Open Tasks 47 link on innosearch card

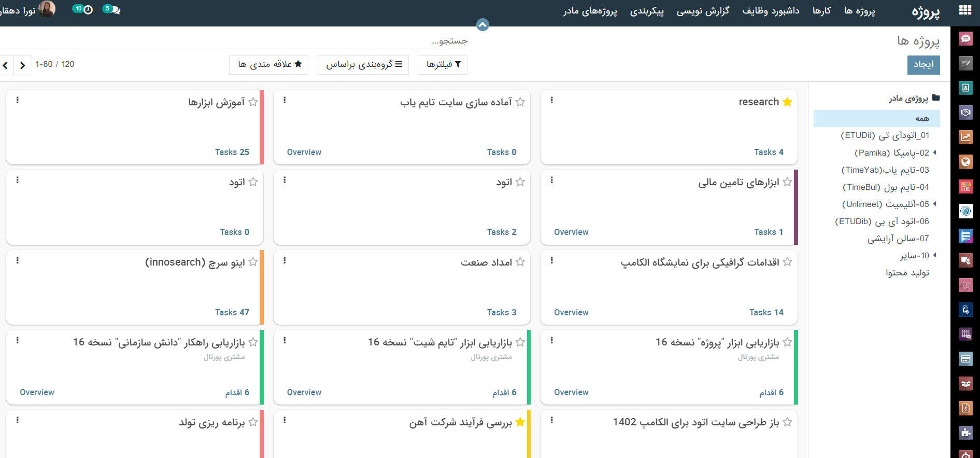(x=232, y=312)
